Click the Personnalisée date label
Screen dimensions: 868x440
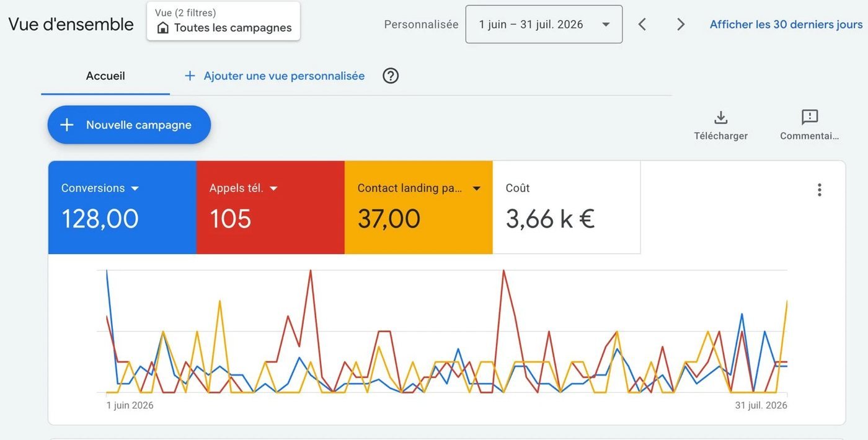[x=422, y=24]
